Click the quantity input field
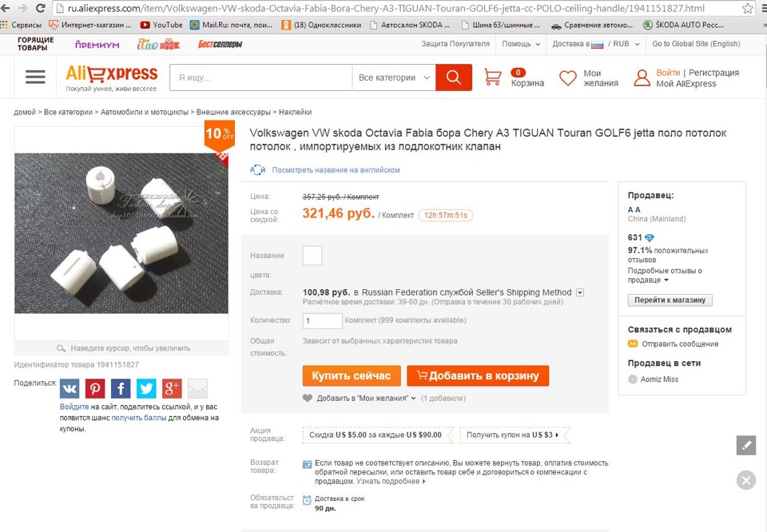767x532 pixels. pos(323,320)
